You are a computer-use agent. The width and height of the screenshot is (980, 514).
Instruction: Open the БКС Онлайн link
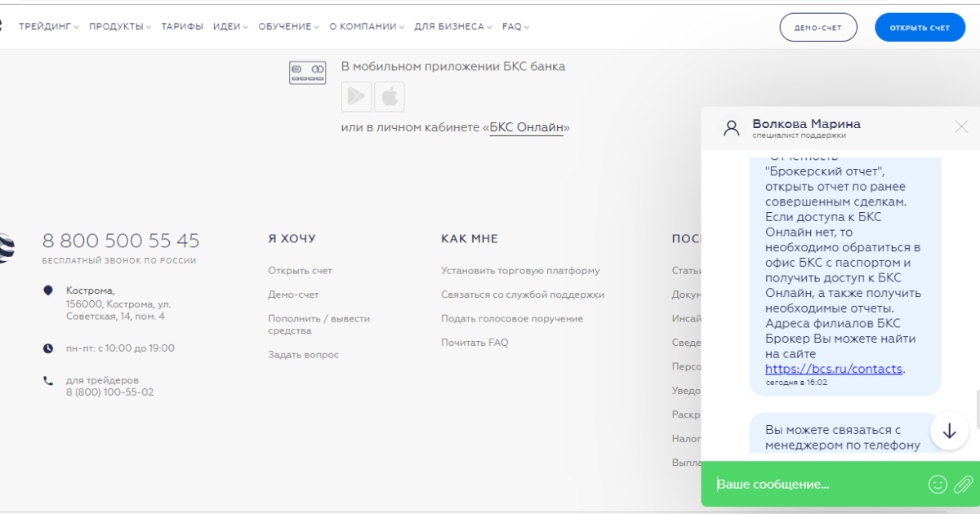(x=527, y=128)
